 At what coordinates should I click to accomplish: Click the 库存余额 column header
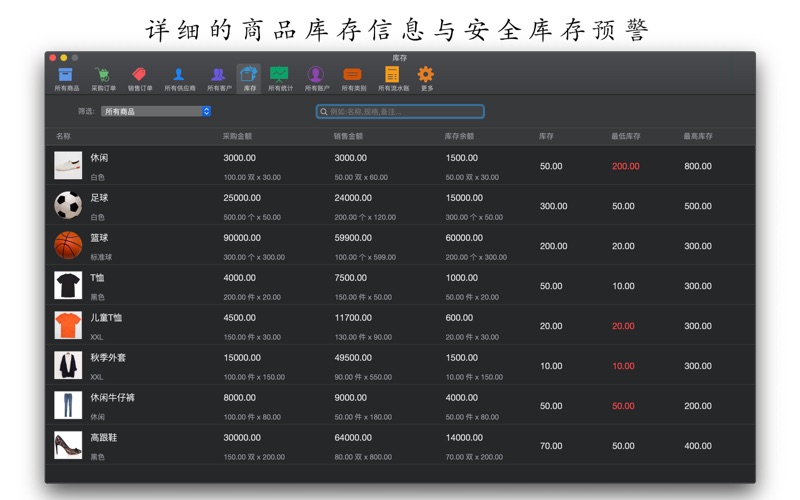[459, 136]
